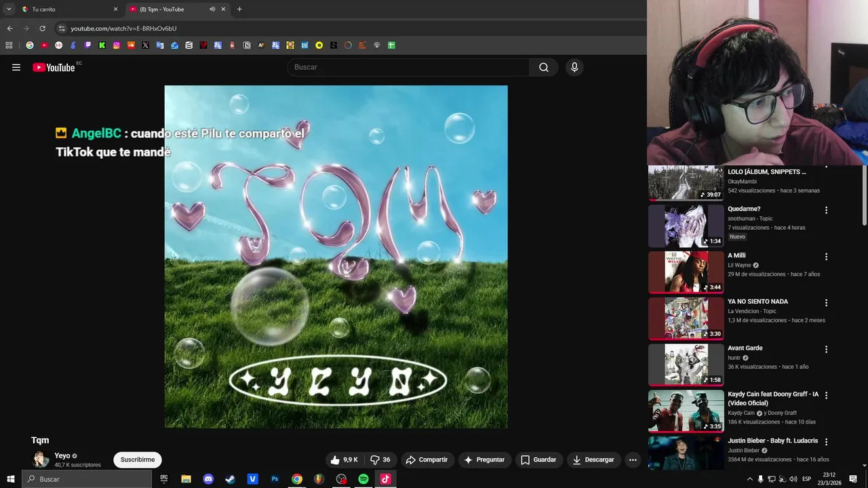Screen dimensions: 868x488
Task: Open the Preguntar AI button
Action: pos(484,460)
